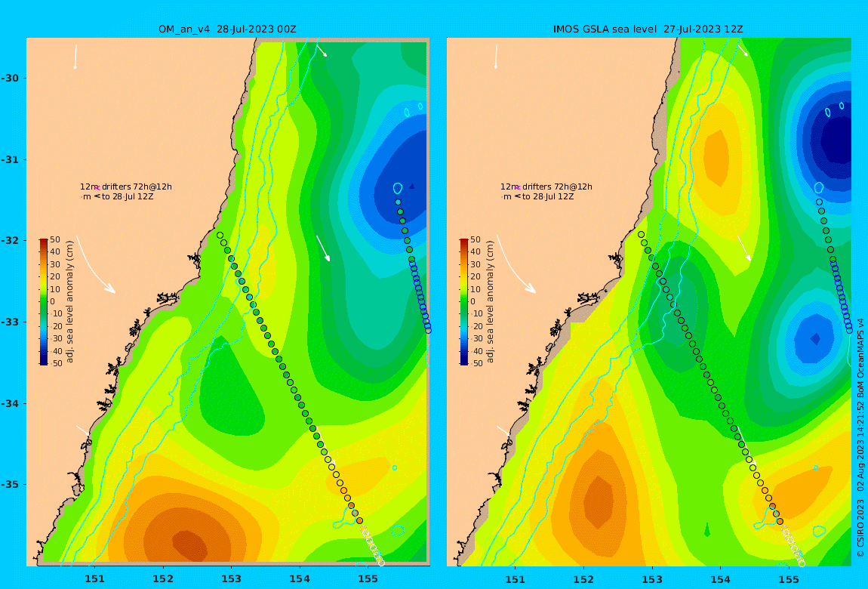This screenshot has width=868, height=589.
Task: Click '12m drifters 72h@12h' text on the left map
Action: pos(125,187)
